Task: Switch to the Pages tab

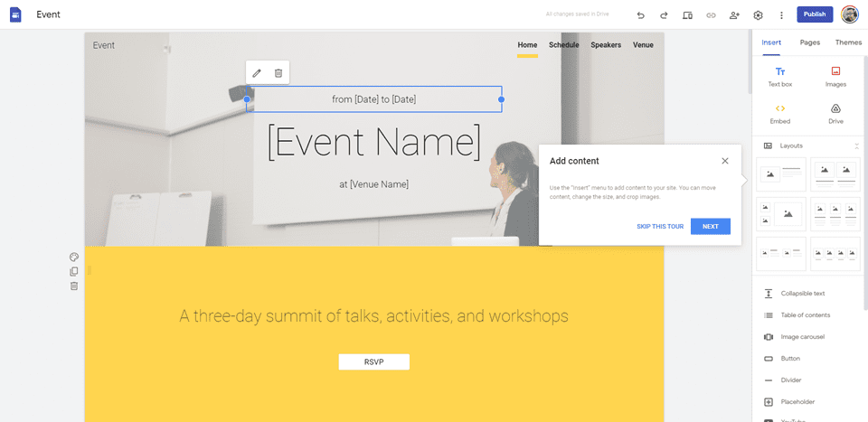Action: [x=810, y=42]
